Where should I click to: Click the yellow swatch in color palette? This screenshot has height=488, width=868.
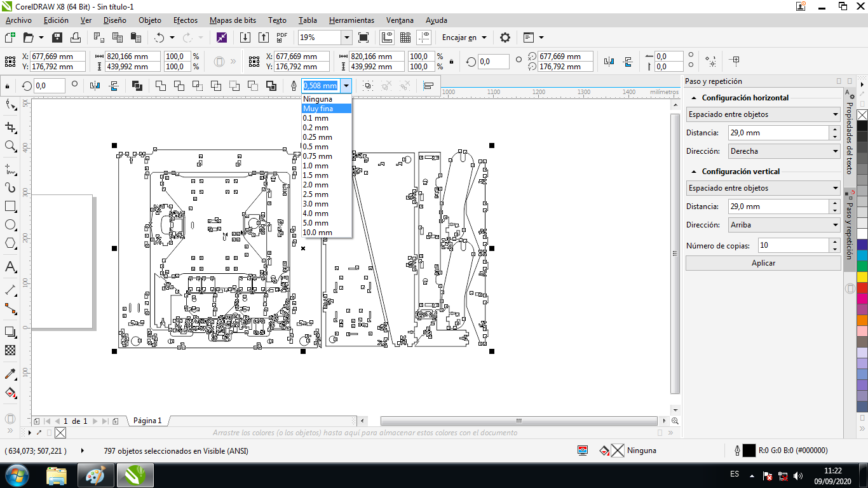862,277
